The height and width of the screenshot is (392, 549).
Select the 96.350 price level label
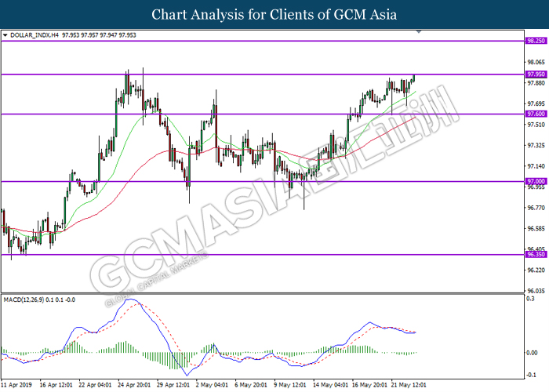536,255
